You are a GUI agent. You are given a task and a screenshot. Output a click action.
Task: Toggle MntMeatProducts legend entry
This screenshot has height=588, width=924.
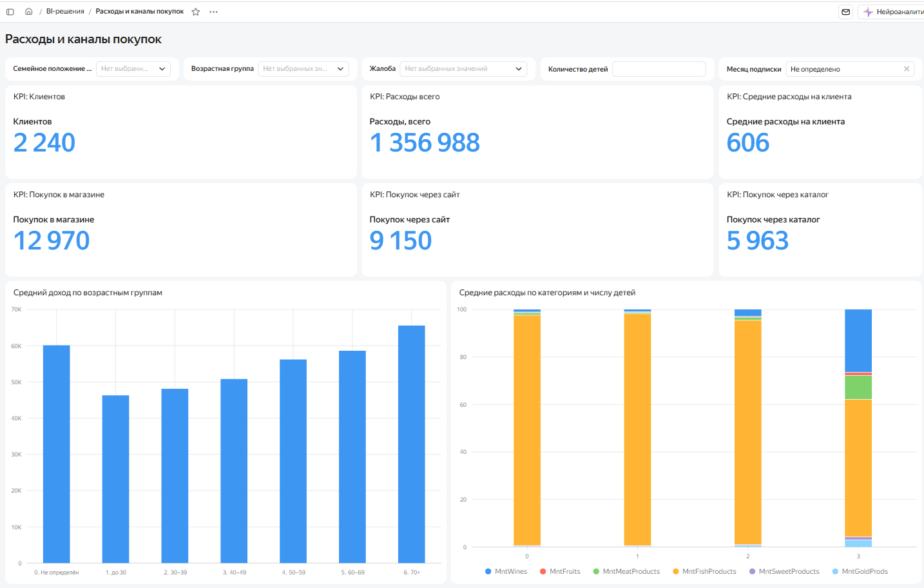click(x=626, y=571)
